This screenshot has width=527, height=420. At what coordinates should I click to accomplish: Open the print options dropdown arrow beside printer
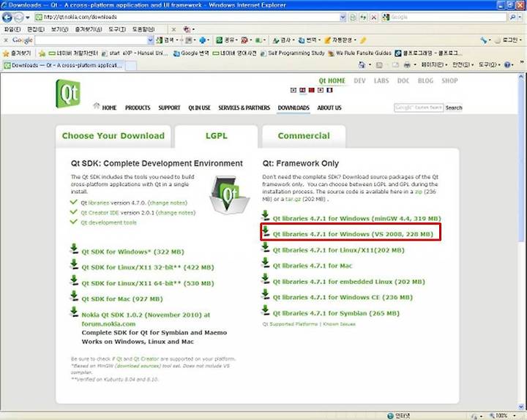pyautogui.click(x=415, y=65)
